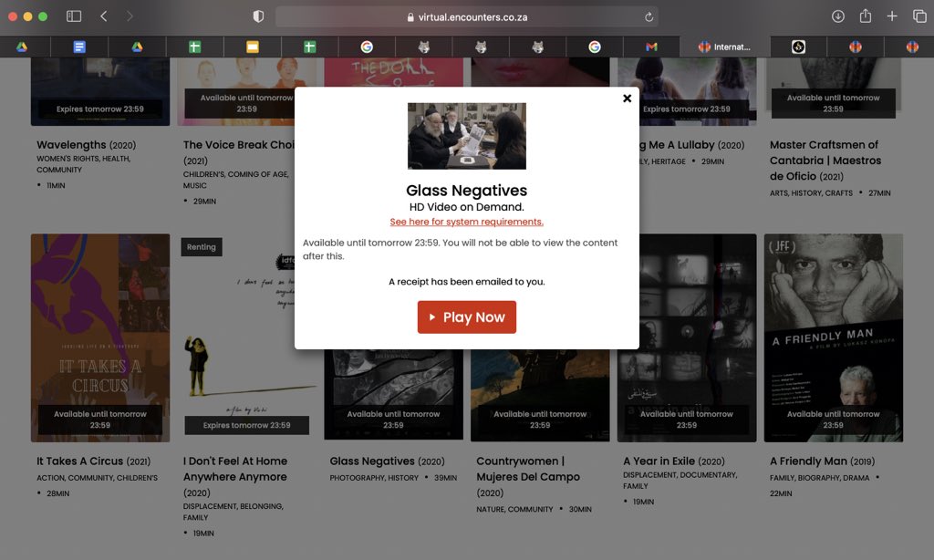Go forward with the forward arrow
Image resolution: width=934 pixels, height=560 pixels.
(130, 16)
